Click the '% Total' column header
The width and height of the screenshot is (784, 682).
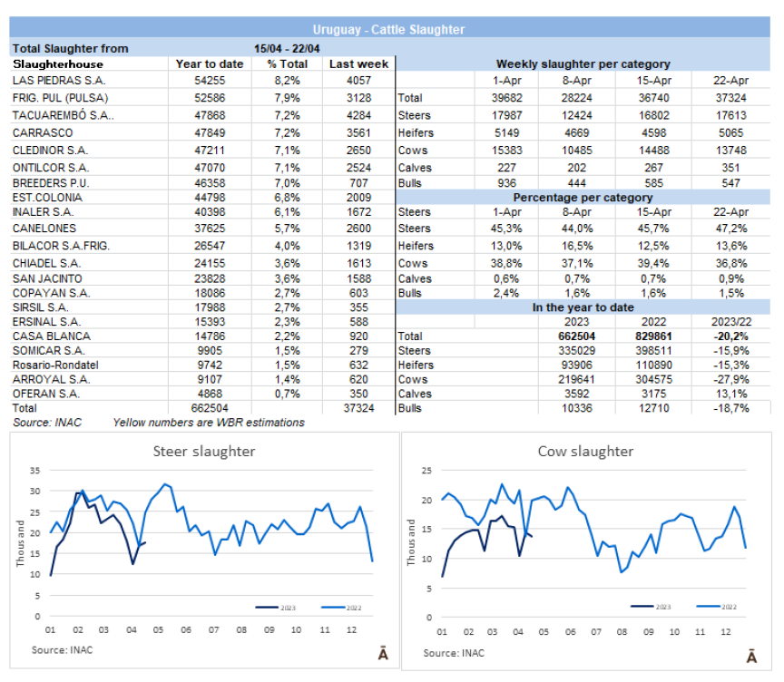coord(287,64)
